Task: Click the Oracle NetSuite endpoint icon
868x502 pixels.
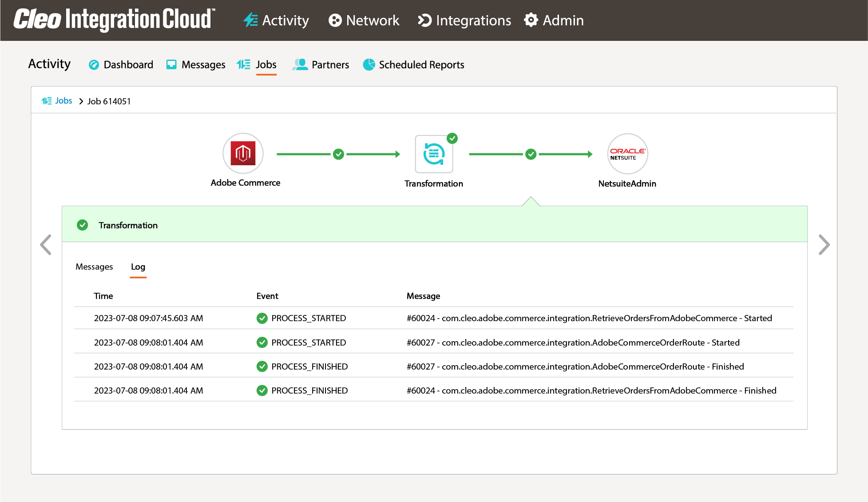Action: pos(627,153)
